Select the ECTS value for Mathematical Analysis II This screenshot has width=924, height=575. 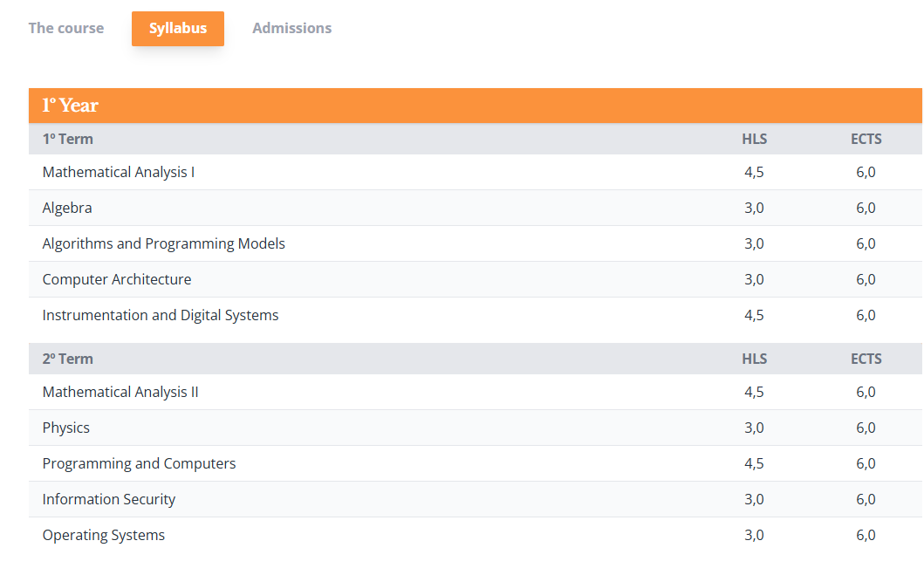pyautogui.click(x=866, y=392)
